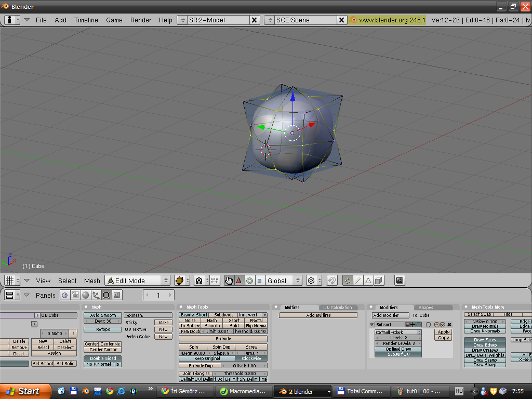
Task: Click the triangle rotate manipulator icon
Action: coord(239,281)
